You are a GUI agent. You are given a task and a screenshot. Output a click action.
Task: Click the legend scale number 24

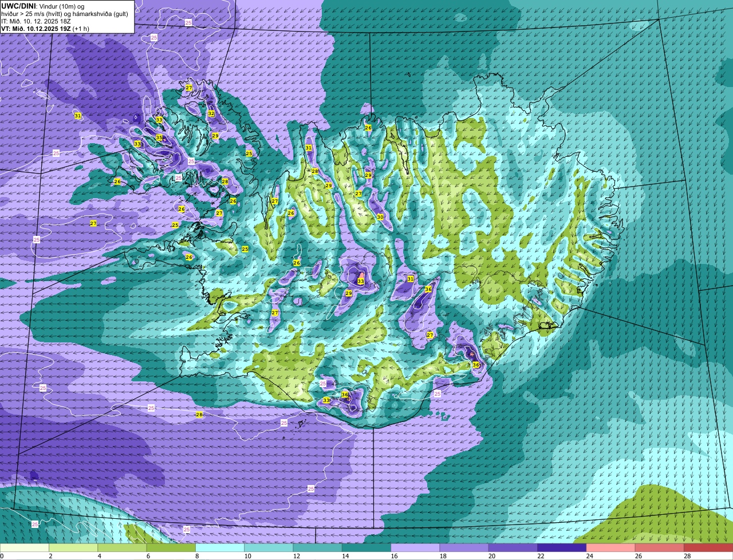click(x=589, y=556)
